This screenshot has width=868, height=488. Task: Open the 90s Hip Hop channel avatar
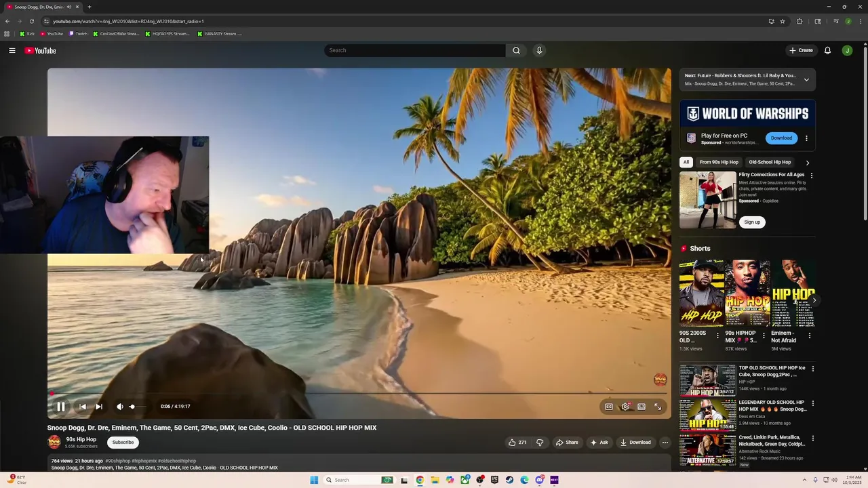[x=54, y=443]
